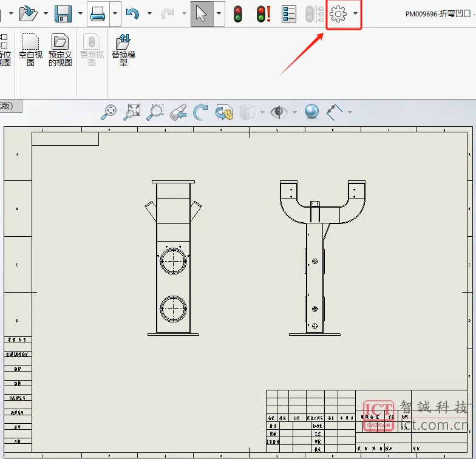Click Previous View icon
This screenshot has height=459, width=476.
click(x=178, y=113)
